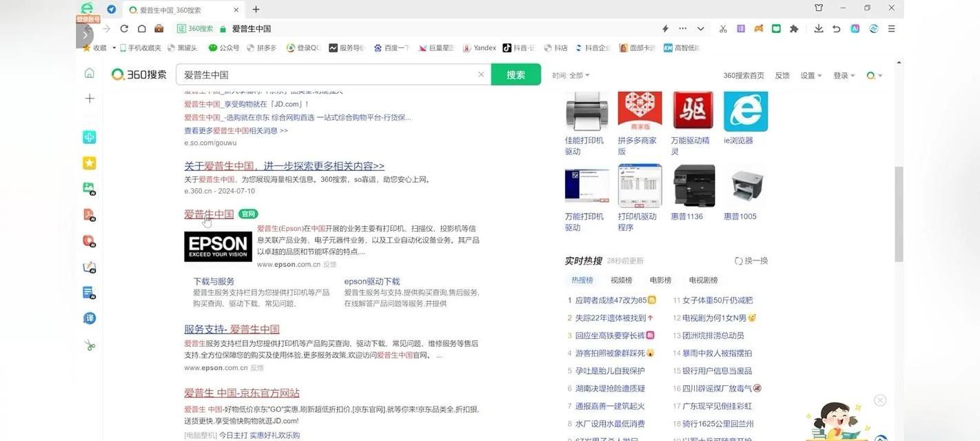Switch to the 电视剧榜 tab

tap(703, 280)
